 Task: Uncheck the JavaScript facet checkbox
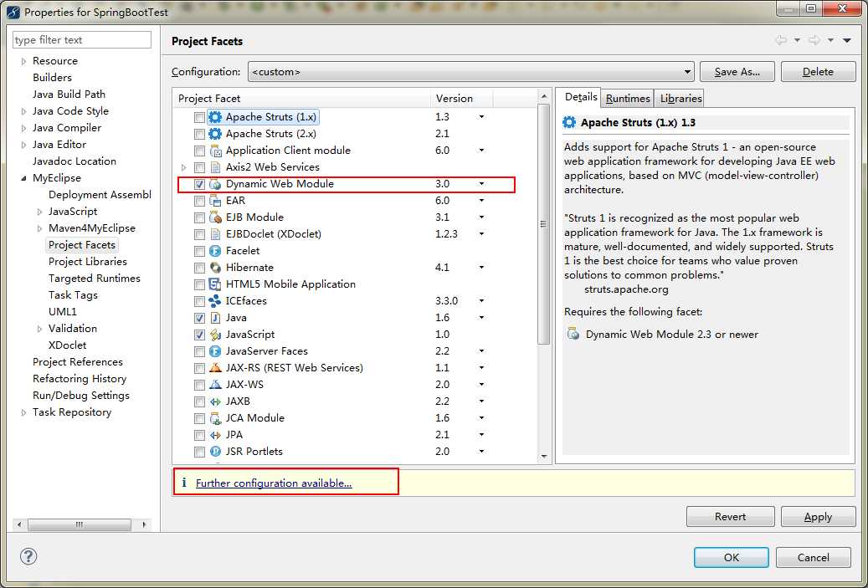point(199,335)
